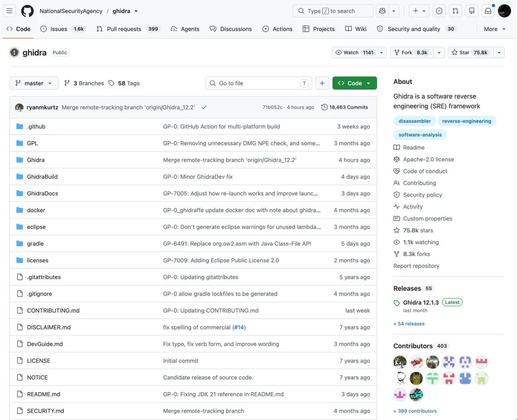The height and width of the screenshot is (420, 518).
Task: Open the create new plus dropdown
Action: pos(419,11)
